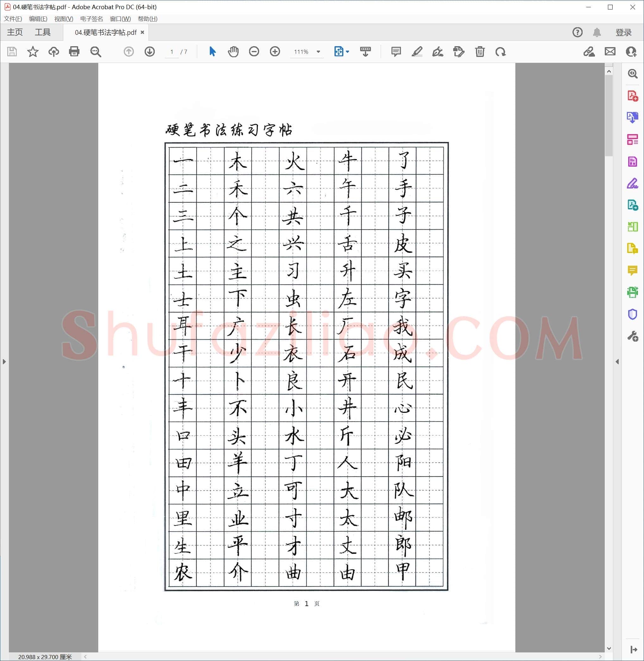Open help question mark icon
The width and height of the screenshot is (644, 661).
(577, 33)
